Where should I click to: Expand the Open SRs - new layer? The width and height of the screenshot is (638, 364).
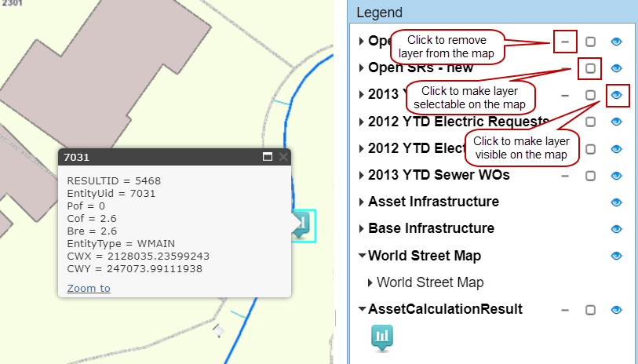click(361, 68)
